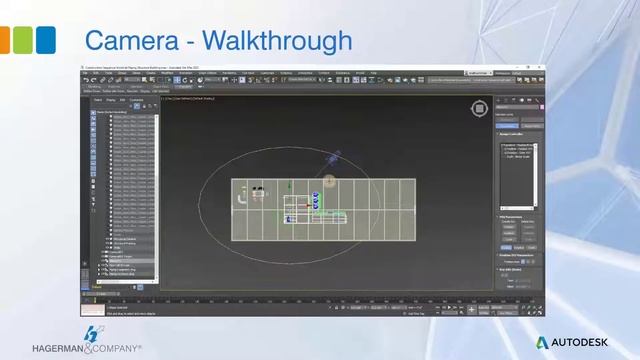
Task: Click the ViewCube in the viewport
Action: [480, 108]
